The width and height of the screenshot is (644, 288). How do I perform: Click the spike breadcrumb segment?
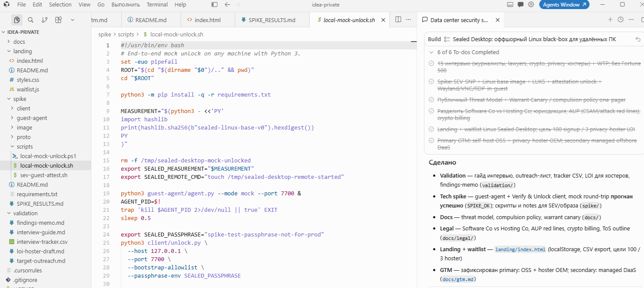click(x=104, y=34)
